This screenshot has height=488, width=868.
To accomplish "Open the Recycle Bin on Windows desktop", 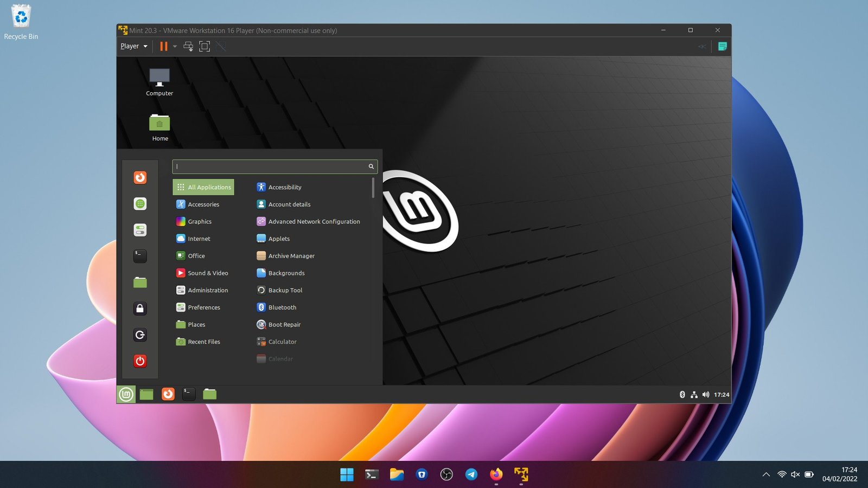I will [x=21, y=22].
